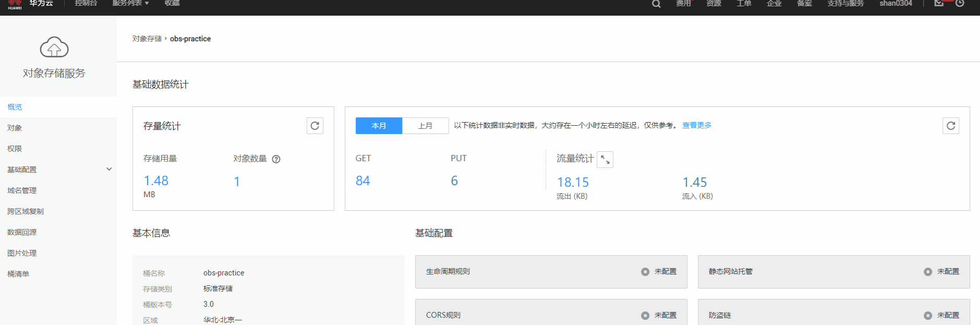Refresh the GET/PUT traffic statistics panel
Image resolution: width=980 pixels, height=325 pixels.
click(951, 126)
